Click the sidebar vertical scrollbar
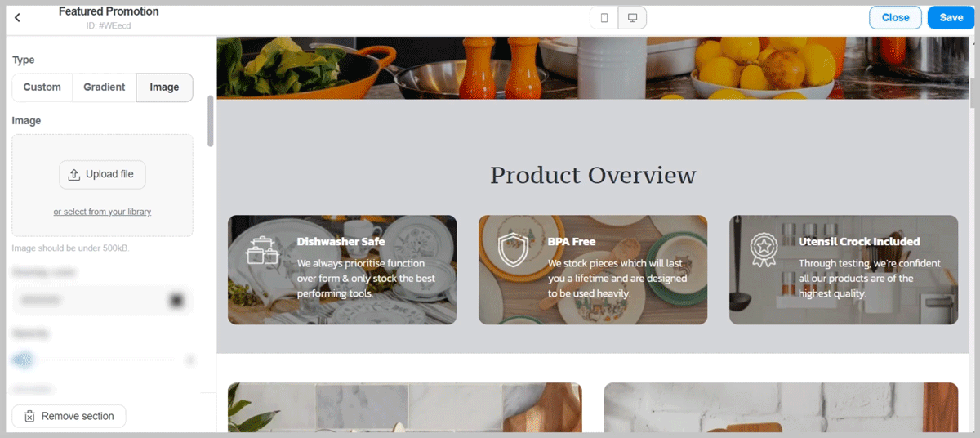Viewport: 980px width, 438px height. 211,121
